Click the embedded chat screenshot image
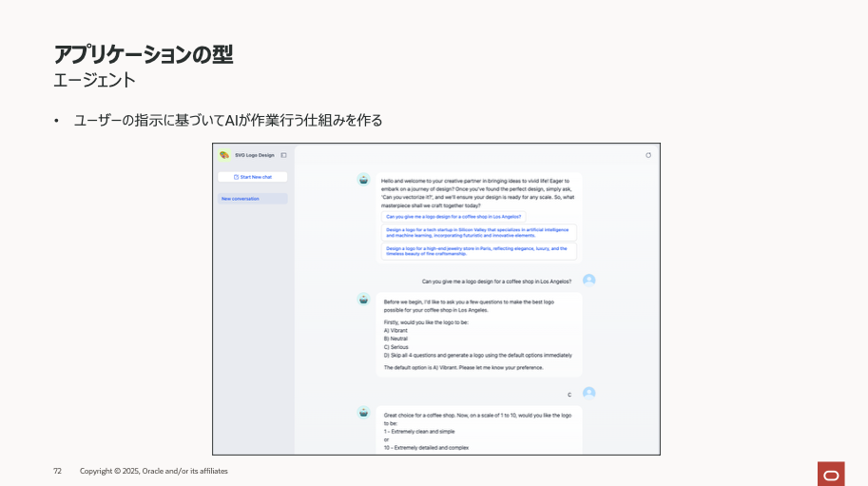Image resolution: width=868 pixels, height=486 pixels. 436,300
